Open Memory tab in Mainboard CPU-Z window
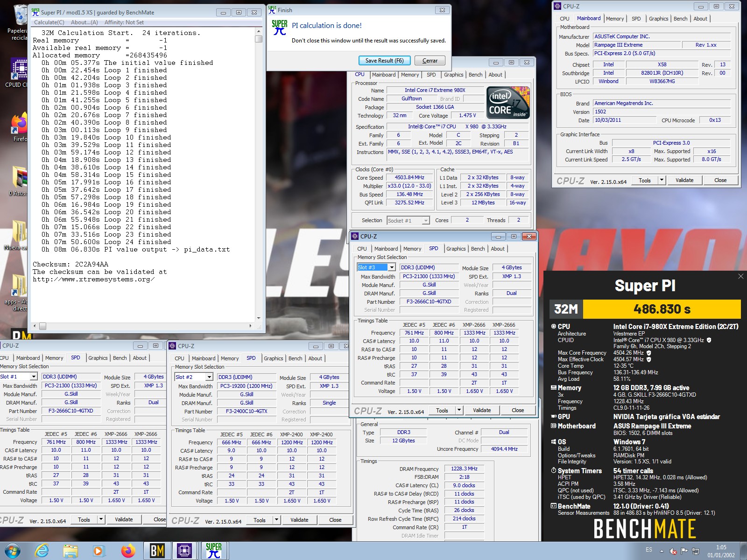The height and width of the screenshot is (560, 747). [614, 19]
